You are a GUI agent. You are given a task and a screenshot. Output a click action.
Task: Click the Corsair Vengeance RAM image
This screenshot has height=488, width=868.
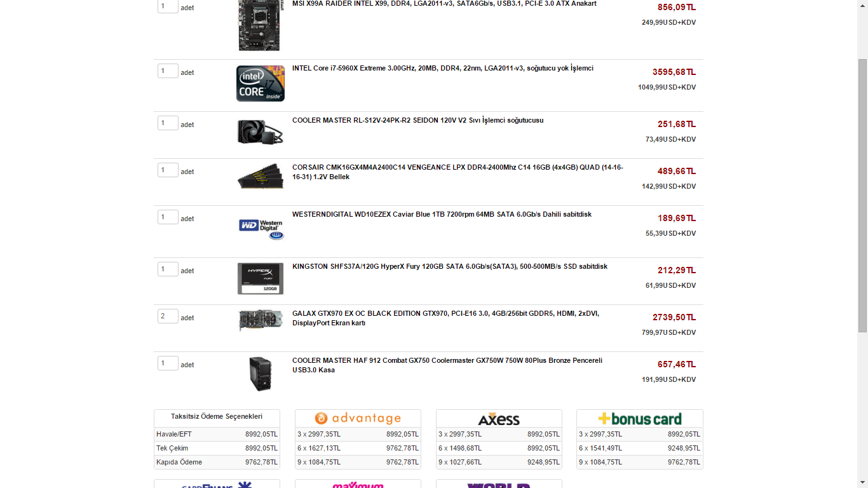[x=261, y=177]
